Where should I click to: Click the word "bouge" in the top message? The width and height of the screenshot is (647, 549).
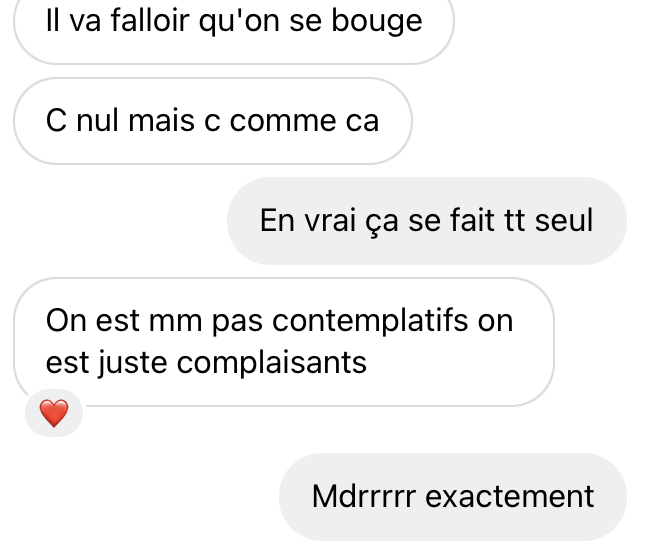click(x=377, y=23)
